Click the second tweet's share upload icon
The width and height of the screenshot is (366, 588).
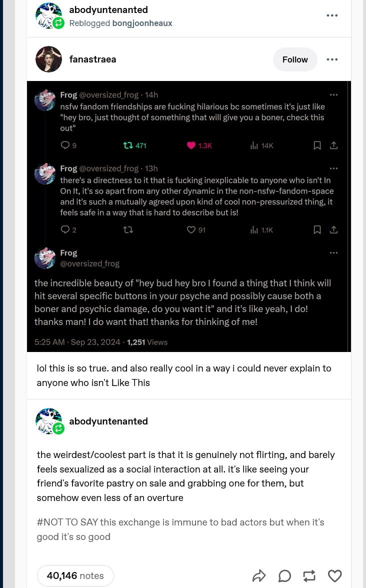pyautogui.click(x=334, y=230)
